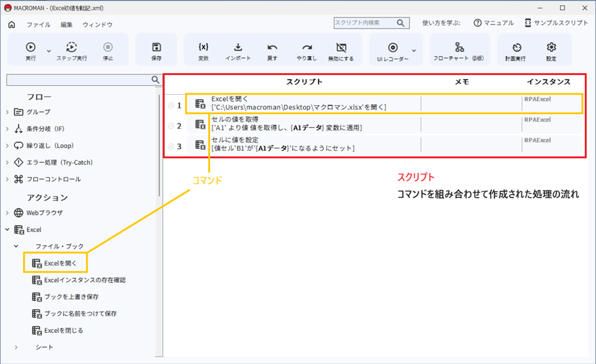Redo with the やり直し icon
Image resolution: width=596 pixels, height=364 pixels.
[307, 47]
